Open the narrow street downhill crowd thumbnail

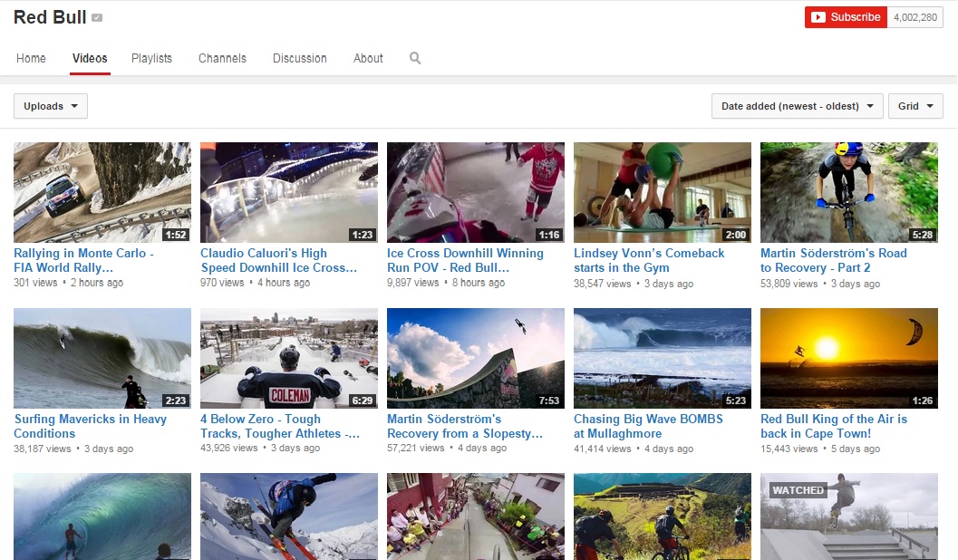coord(476,517)
